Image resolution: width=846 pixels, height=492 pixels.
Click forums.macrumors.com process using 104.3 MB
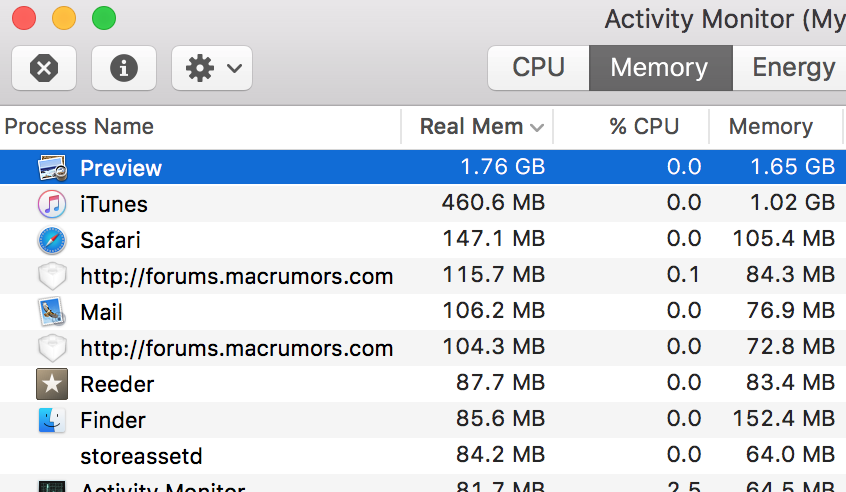click(x=236, y=348)
